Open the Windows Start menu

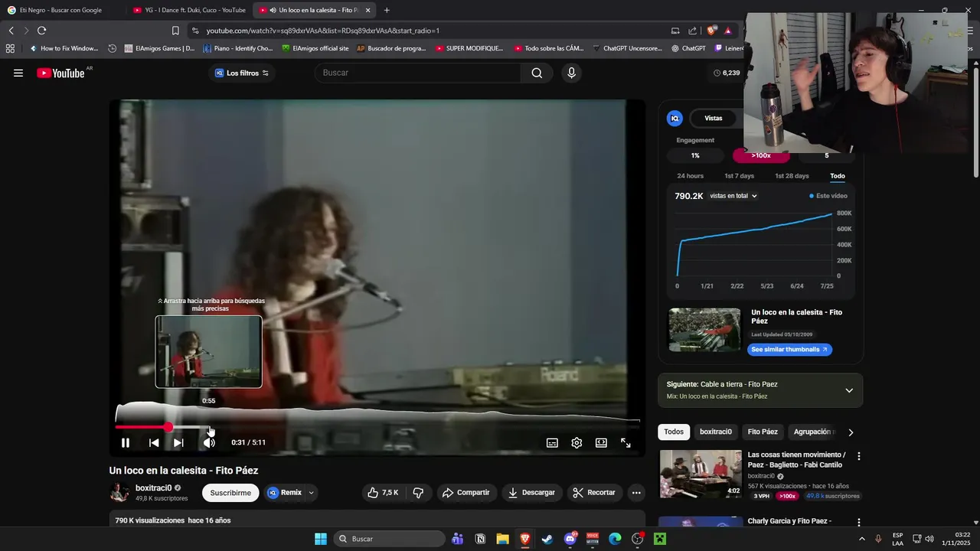point(321,539)
